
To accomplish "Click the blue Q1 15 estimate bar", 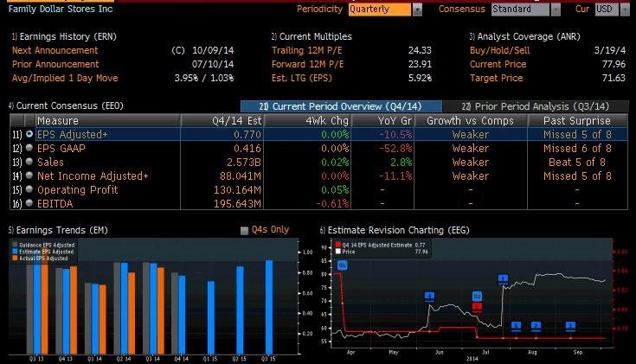I will 211,317.
